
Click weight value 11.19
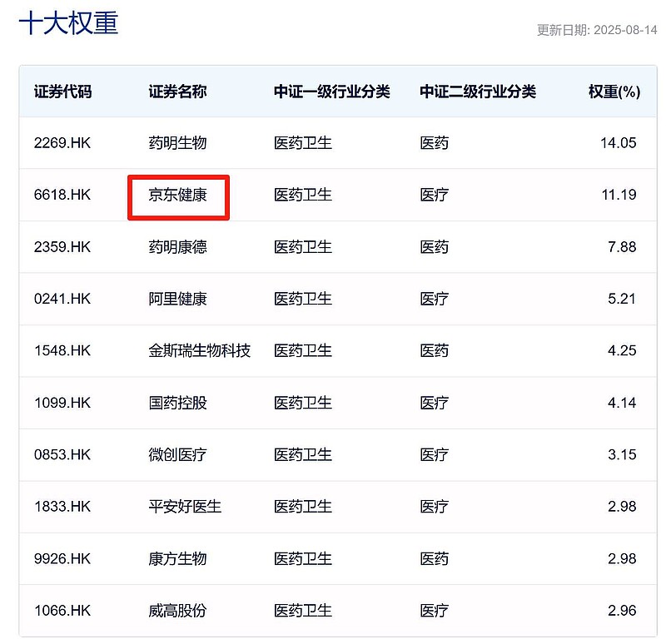point(619,195)
